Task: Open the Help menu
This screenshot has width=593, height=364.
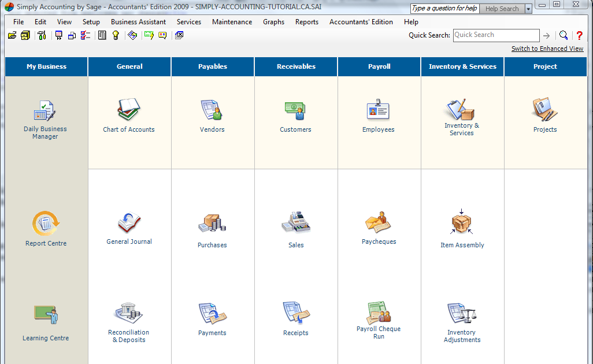Action: (411, 22)
